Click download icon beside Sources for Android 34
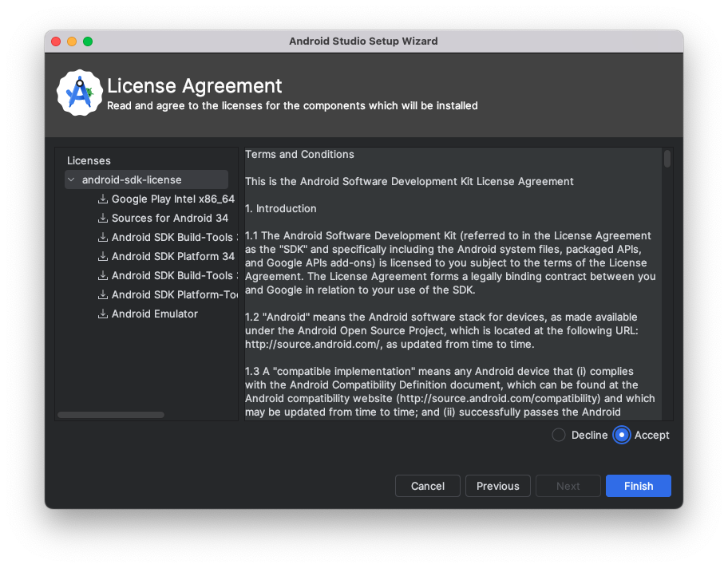The image size is (728, 568). click(x=103, y=218)
